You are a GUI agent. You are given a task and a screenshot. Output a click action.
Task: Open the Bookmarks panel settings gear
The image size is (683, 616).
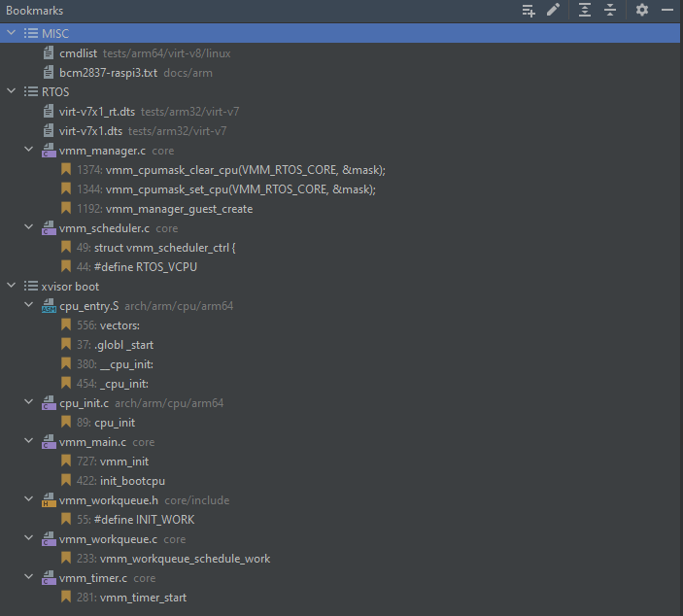[641, 10]
